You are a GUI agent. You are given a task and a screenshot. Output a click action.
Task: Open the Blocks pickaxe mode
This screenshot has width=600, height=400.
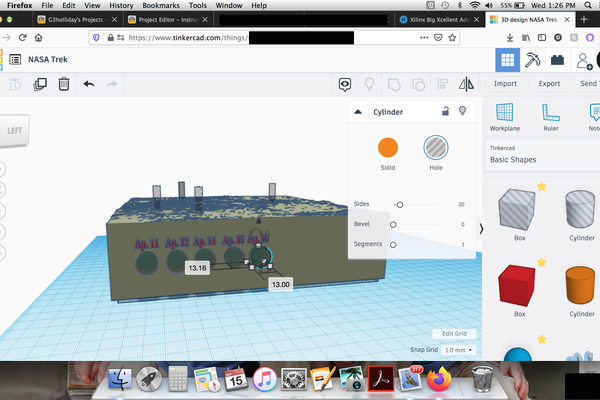point(532,60)
